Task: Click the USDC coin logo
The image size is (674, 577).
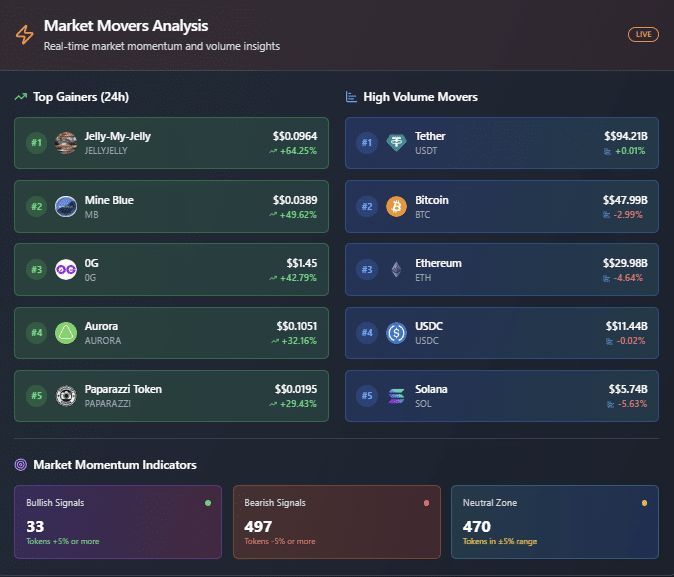Action: click(396, 333)
